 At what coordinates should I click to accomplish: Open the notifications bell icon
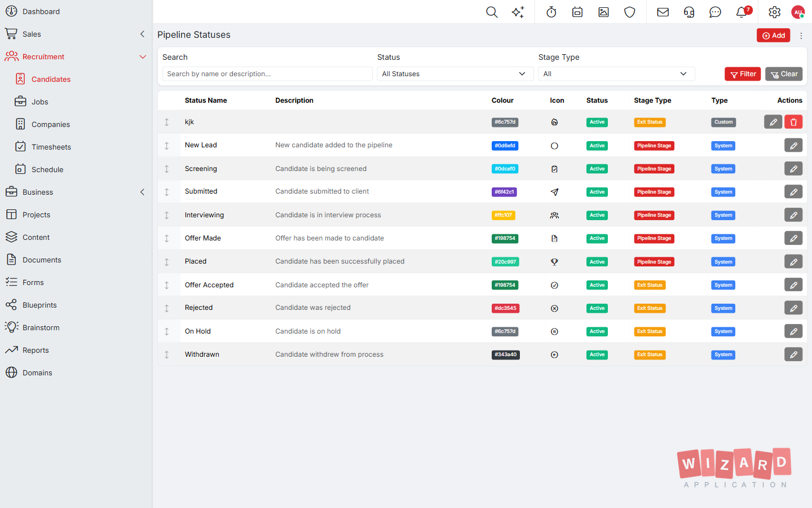click(742, 12)
